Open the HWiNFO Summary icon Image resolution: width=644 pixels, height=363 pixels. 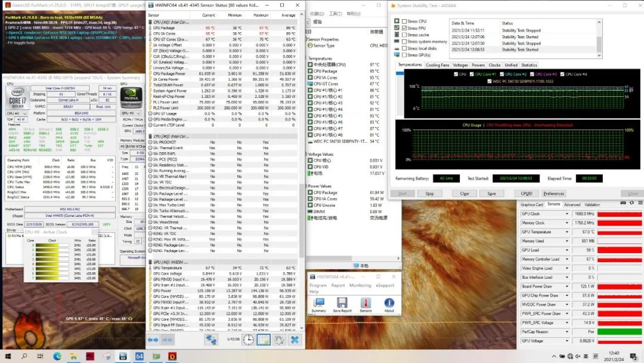tap(318, 302)
